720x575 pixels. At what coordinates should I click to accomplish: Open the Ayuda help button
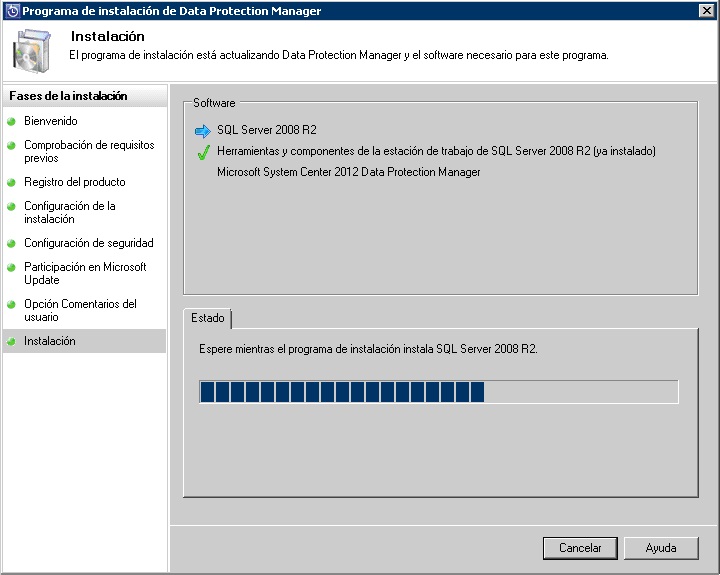(x=661, y=548)
